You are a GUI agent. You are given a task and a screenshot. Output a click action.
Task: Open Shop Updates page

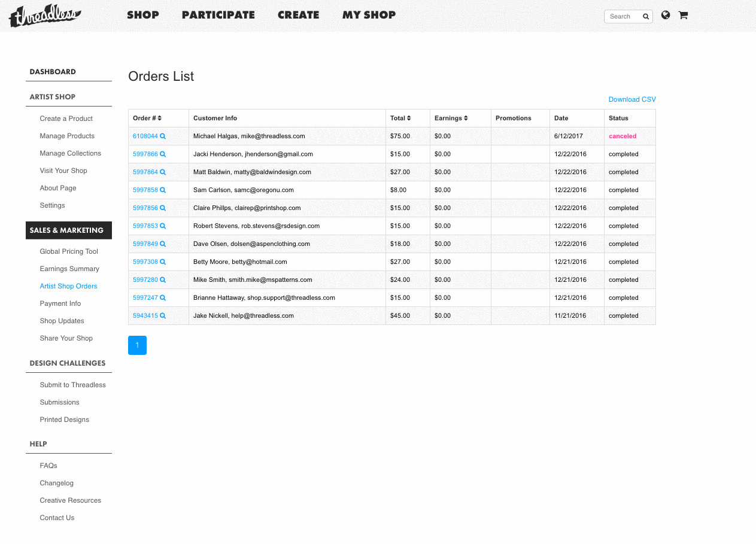click(x=62, y=321)
